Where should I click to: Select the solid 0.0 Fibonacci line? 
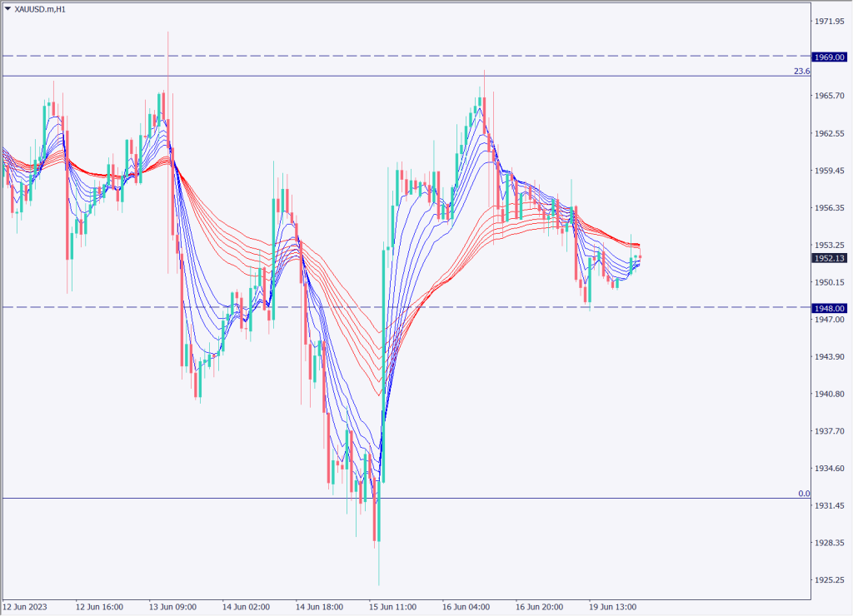click(500, 499)
